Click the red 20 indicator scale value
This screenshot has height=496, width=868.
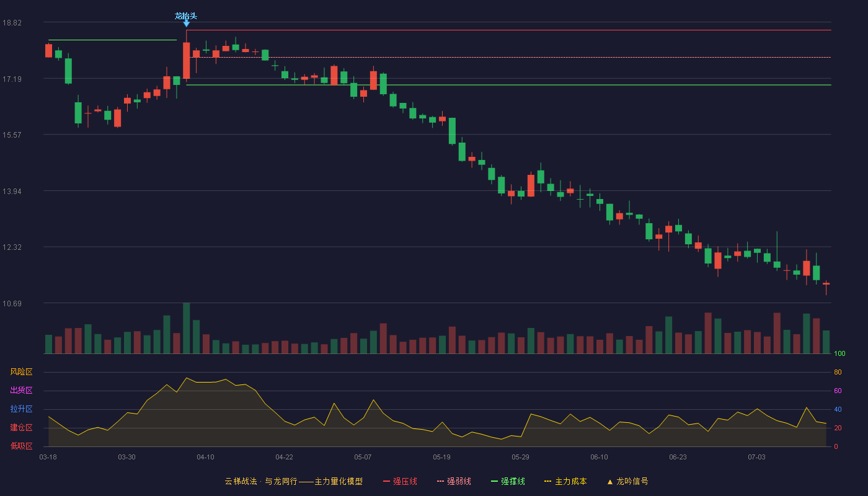838,428
